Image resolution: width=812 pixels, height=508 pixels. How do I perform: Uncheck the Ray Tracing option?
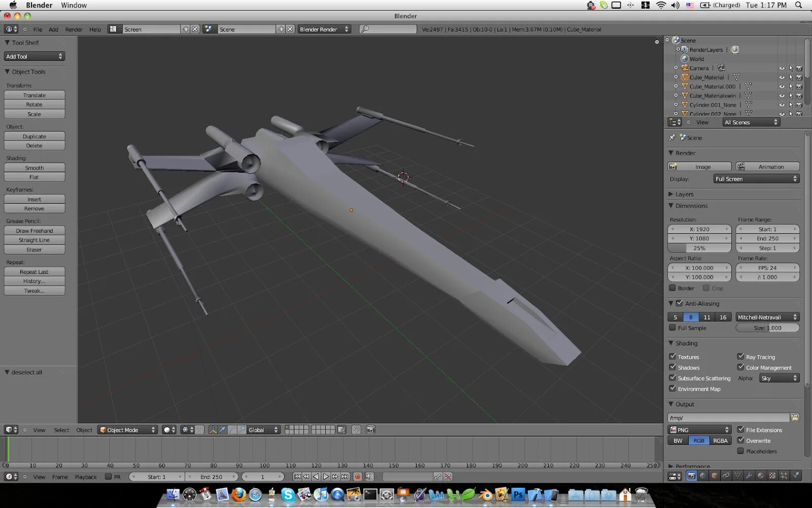[x=740, y=357]
